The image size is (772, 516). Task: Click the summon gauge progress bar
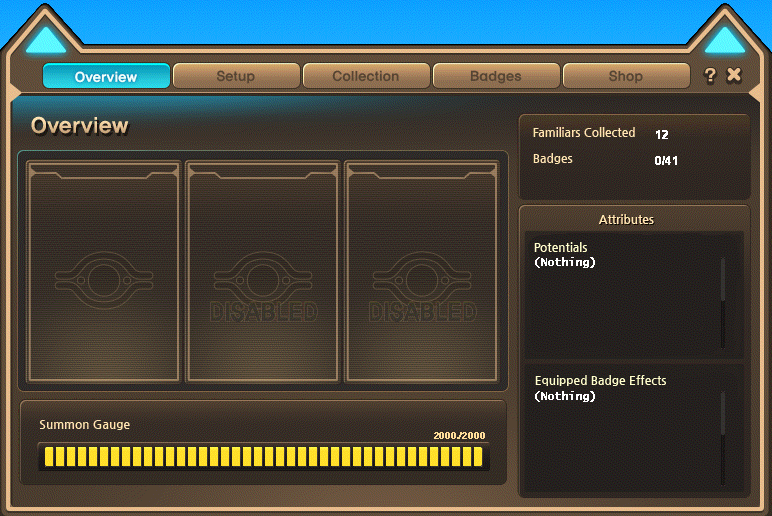click(x=263, y=456)
